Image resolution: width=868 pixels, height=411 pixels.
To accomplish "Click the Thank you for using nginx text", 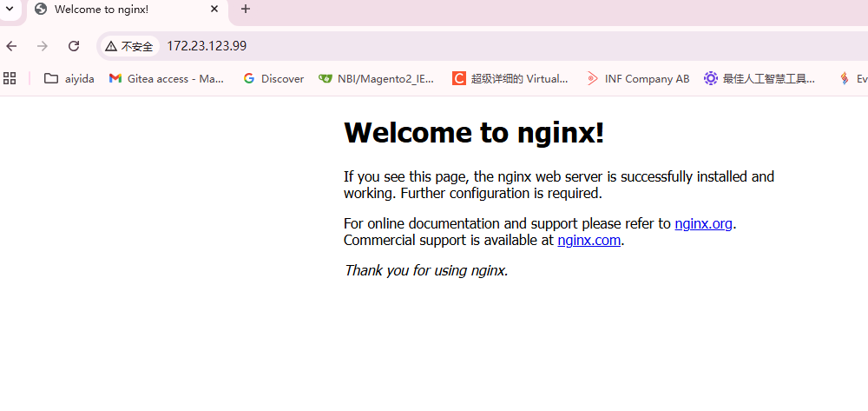I will tap(425, 271).
